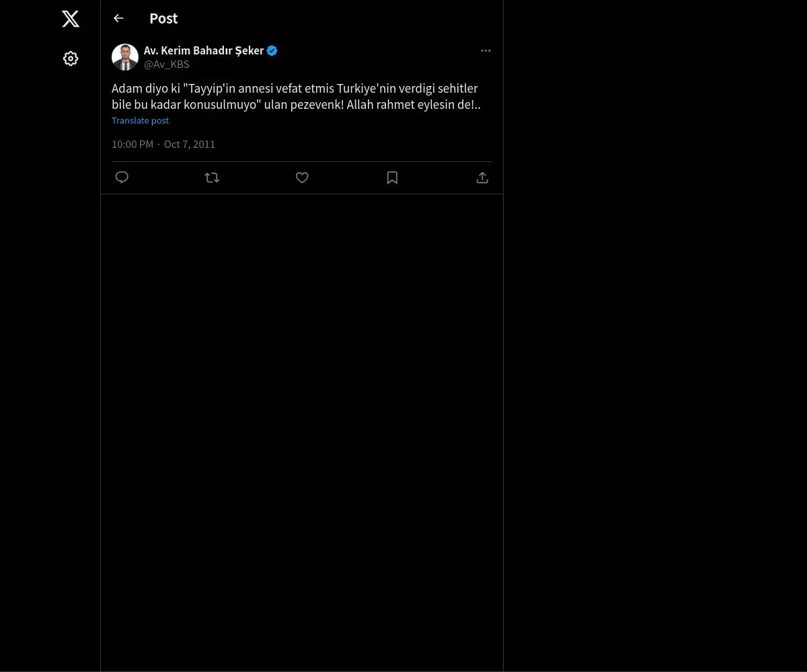
Task: Click the @Av_KBS handle
Action: [167, 65]
